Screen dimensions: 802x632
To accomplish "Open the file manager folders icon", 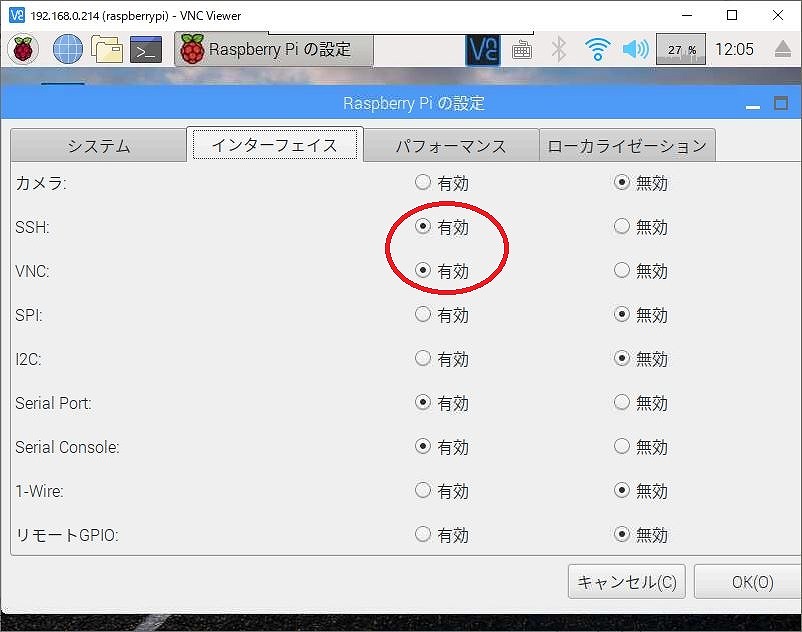I will pyautogui.click(x=107, y=50).
